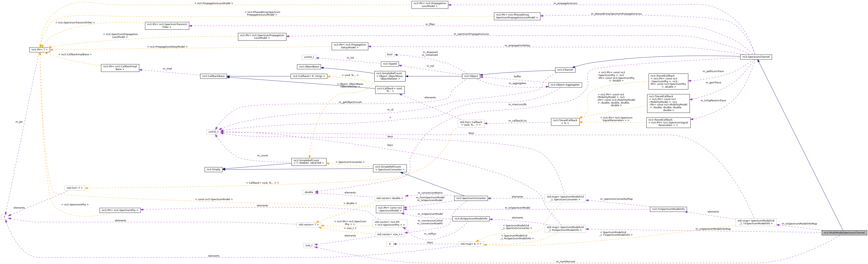Screen dimensions: 868x264
Task: Click the m_propagationLoss edge label
Action: pos(565,3)
